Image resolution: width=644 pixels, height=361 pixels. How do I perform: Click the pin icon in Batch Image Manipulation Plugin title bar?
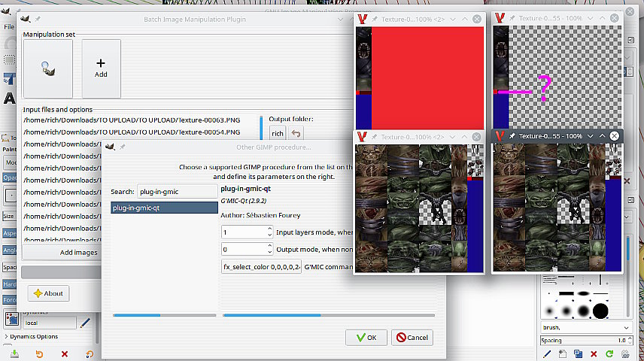pyautogui.click(x=38, y=20)
